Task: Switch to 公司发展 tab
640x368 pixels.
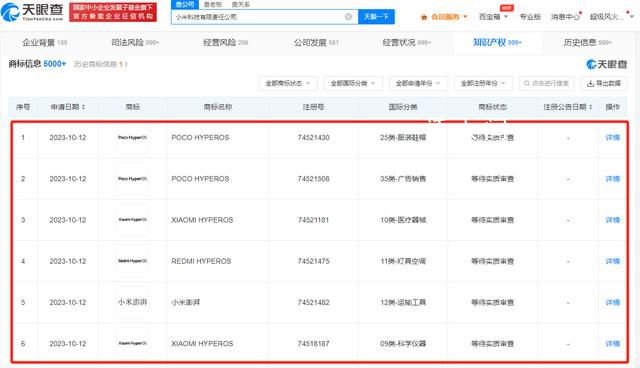Action: (316, 42)
